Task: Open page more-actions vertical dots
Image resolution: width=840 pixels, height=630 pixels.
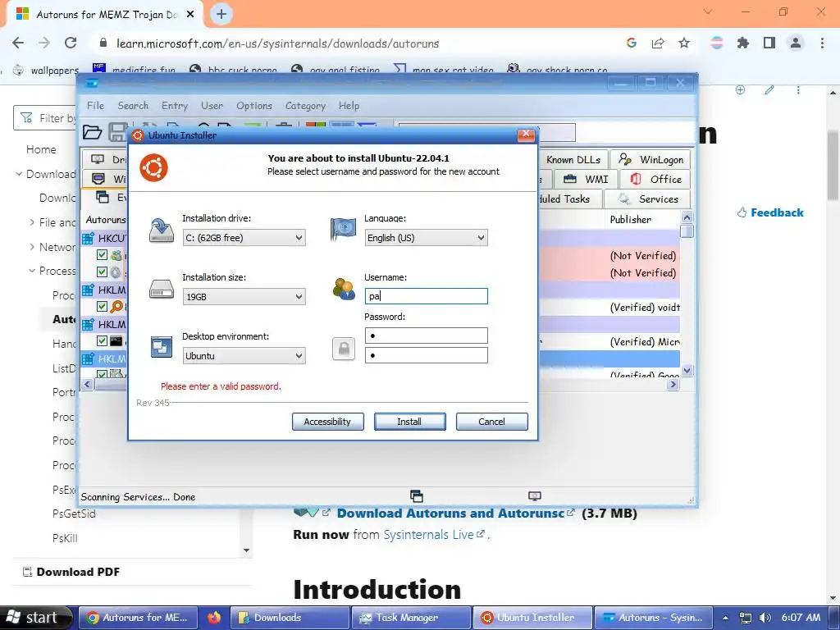Action: [798, 90]
